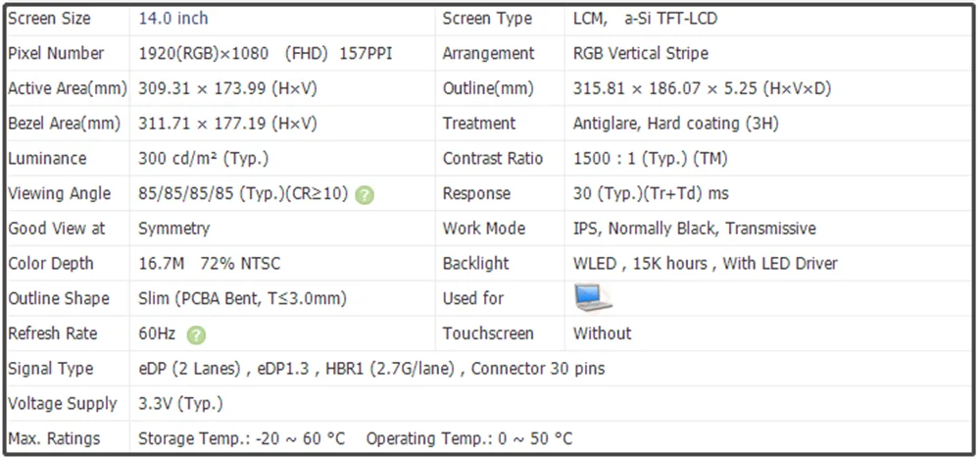Click the Color Depth 16.7M 72% NTSC value
The width and height of the screenshot is (980, 458).
point(210,264)
